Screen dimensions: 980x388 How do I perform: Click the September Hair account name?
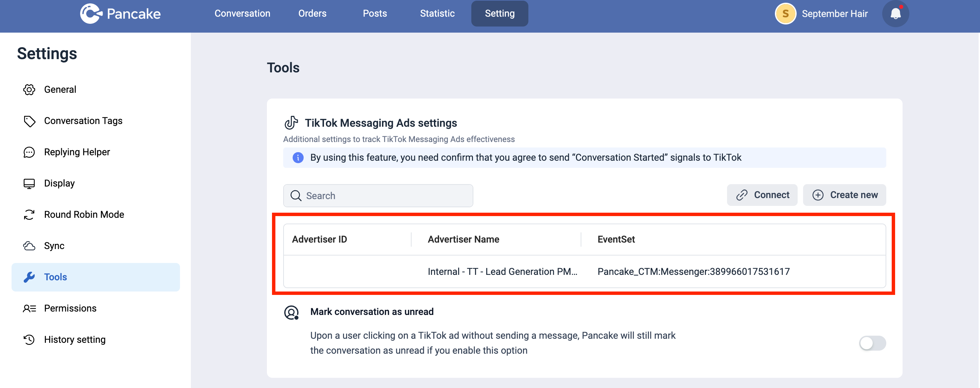834,14
